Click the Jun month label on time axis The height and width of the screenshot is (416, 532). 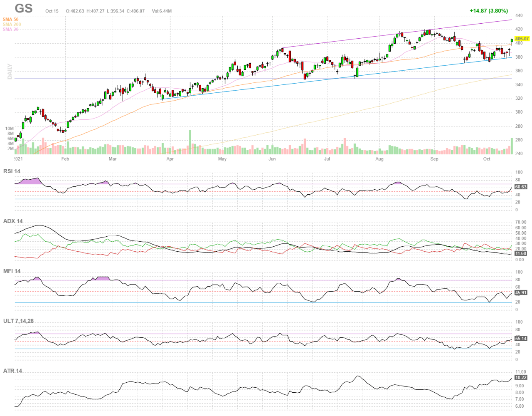(x=272, y=159)
